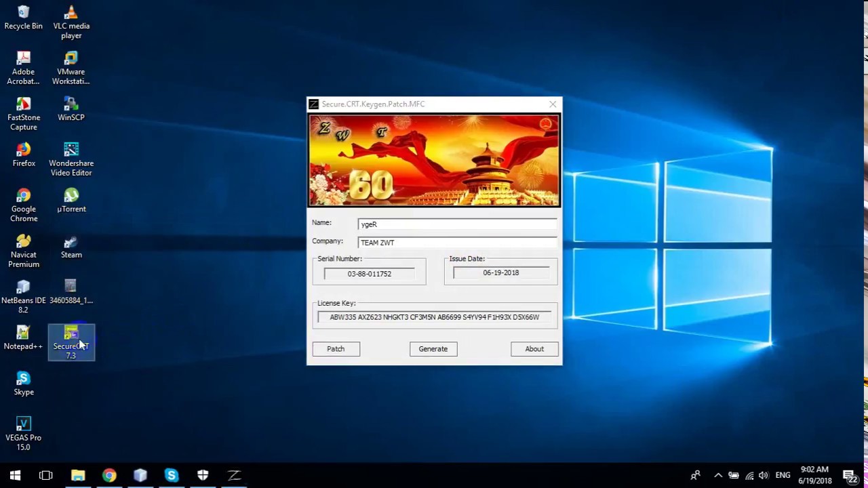Open Task View from taskbar
868x488 pixels.
click(46, 475)
